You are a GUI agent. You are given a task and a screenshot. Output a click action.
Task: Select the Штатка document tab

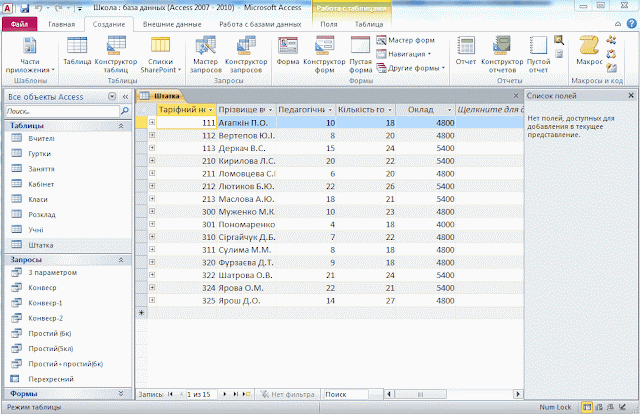162,96
